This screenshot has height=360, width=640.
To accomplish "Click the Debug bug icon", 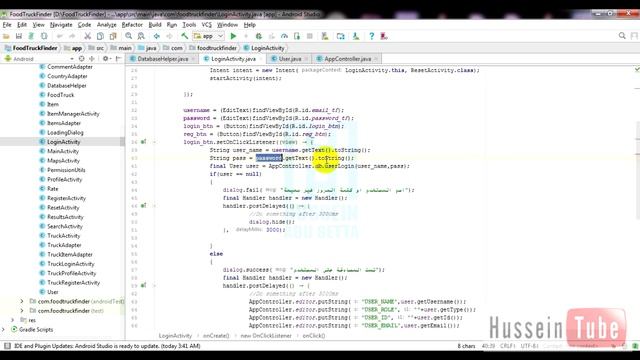I will (x=258, y=36).
